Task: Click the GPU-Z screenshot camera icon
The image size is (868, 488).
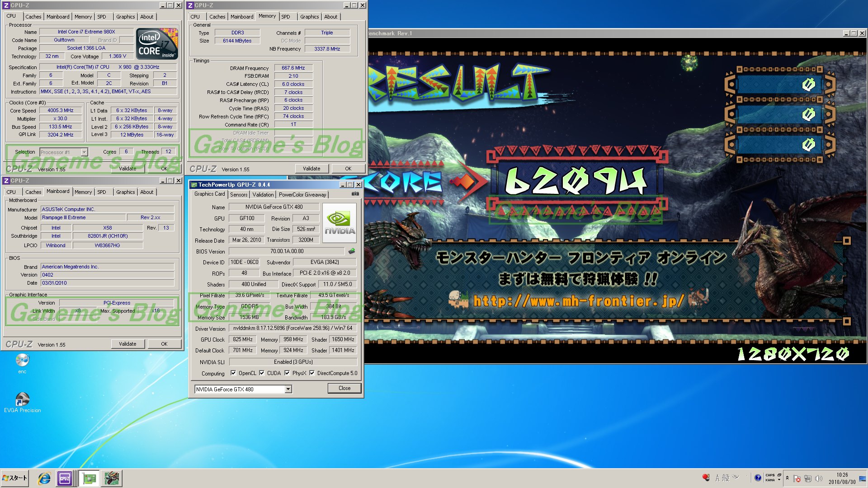Action: pos(355,194)
